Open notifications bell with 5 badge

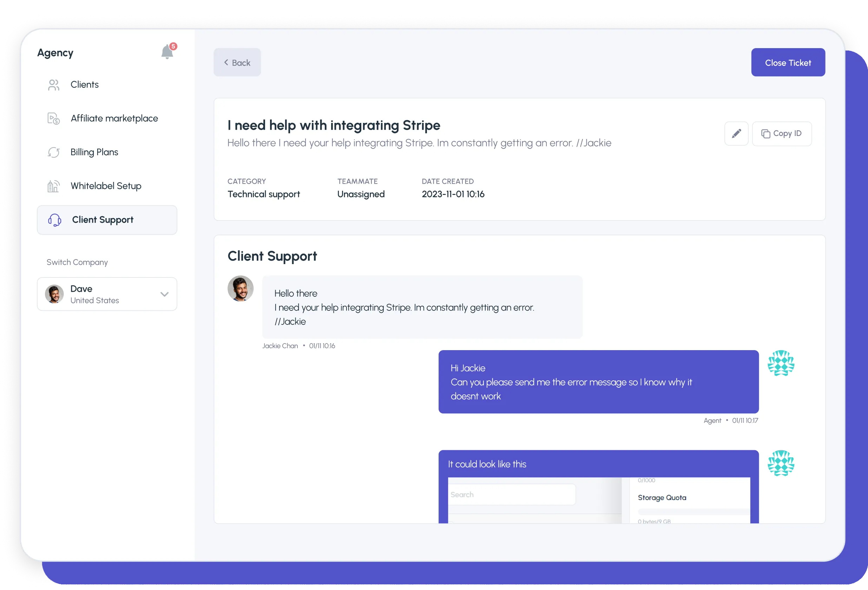167,52
